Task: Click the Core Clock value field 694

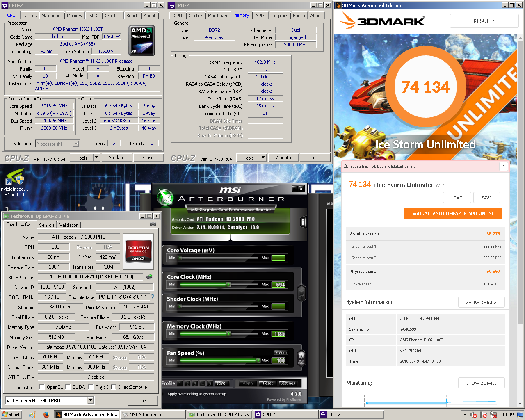Action: pos(279,285)
